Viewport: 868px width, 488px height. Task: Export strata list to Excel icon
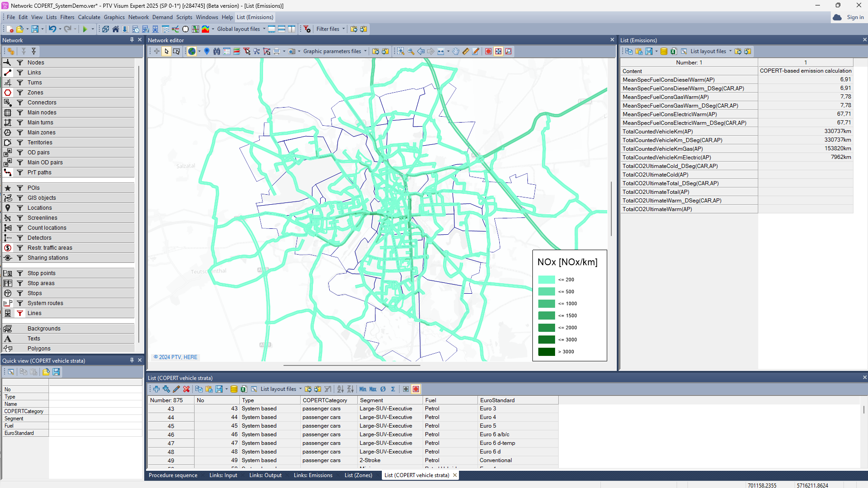pyautogui.click(x=244, y=389)
